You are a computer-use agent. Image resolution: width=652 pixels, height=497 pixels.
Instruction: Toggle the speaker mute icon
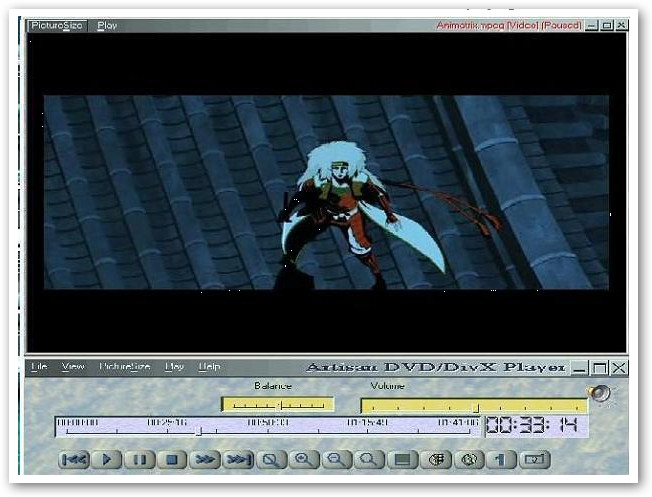[599, 393]
